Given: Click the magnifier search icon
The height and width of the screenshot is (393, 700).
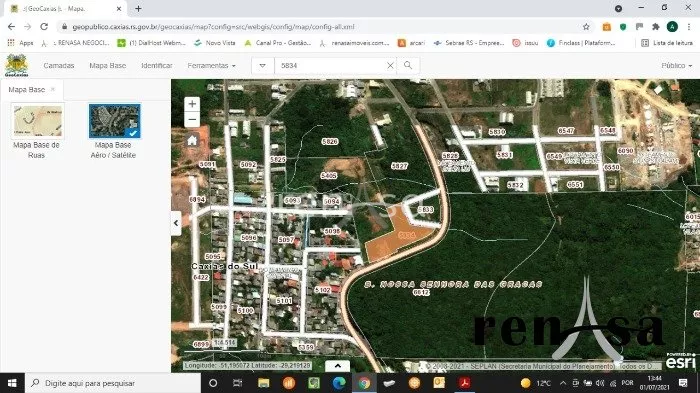Looking at the screenshot, I should click(408, 65).
